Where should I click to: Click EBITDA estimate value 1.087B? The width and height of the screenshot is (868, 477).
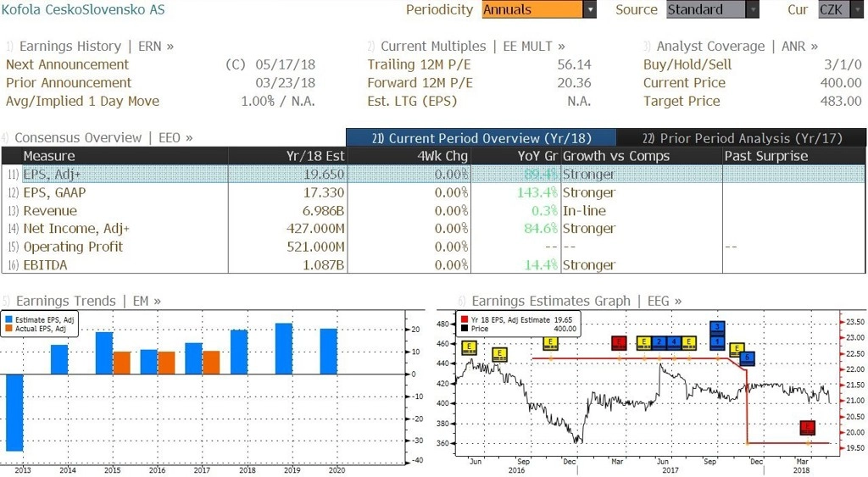(323, 265)
